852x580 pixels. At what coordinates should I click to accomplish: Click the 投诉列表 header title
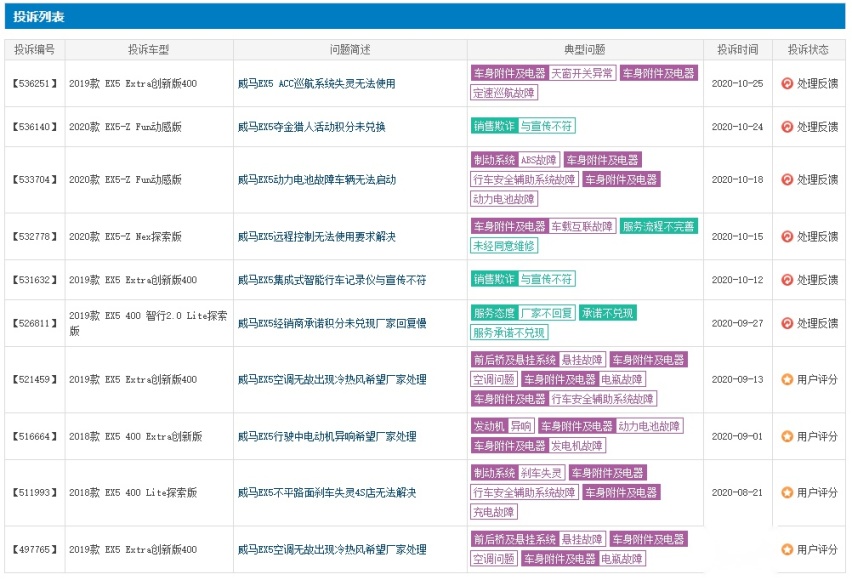click(x=39, y=17)
